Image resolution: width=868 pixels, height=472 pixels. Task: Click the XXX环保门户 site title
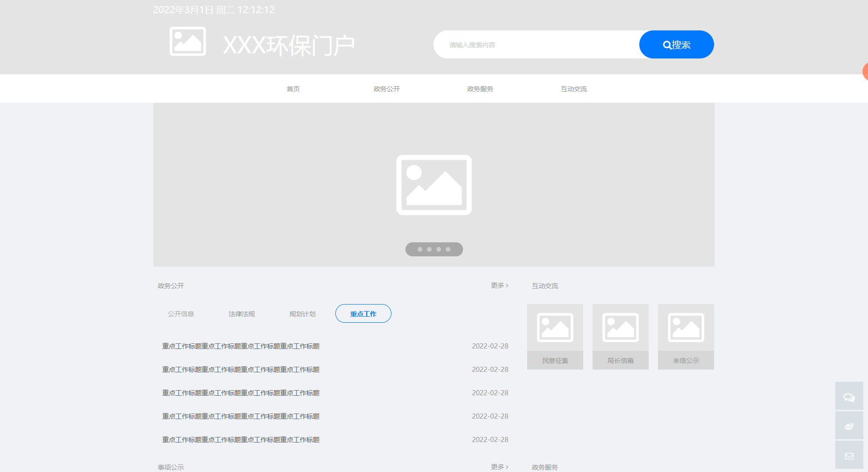[289, 45]
